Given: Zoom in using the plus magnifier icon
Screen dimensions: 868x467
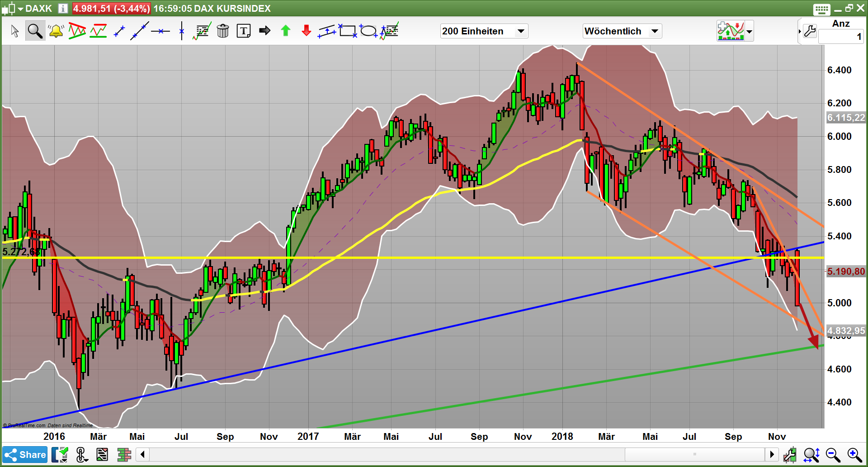Looking at the screenshot, I should [x=853, y=454].
